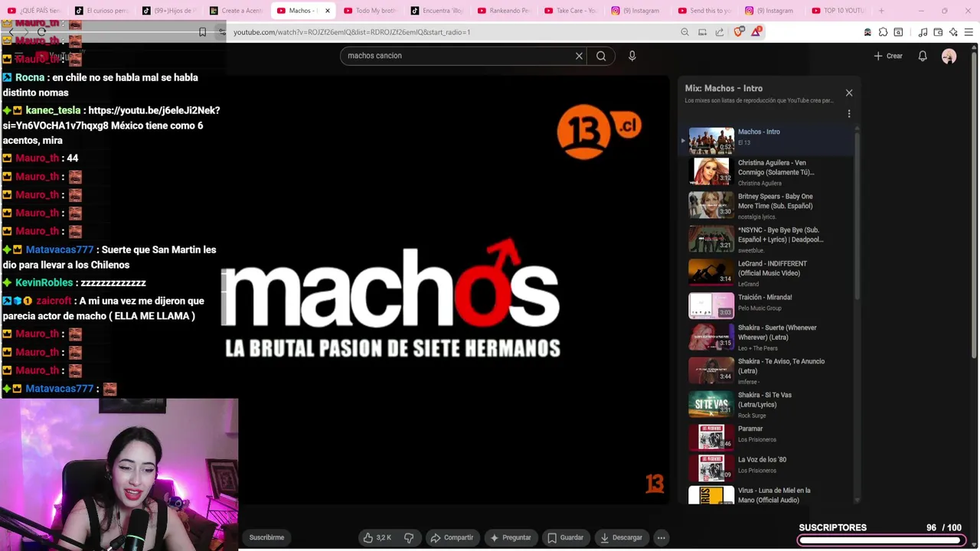Click the Descargar download button
This screenshot has width=980, height=551.
click(x=621, y=537)
